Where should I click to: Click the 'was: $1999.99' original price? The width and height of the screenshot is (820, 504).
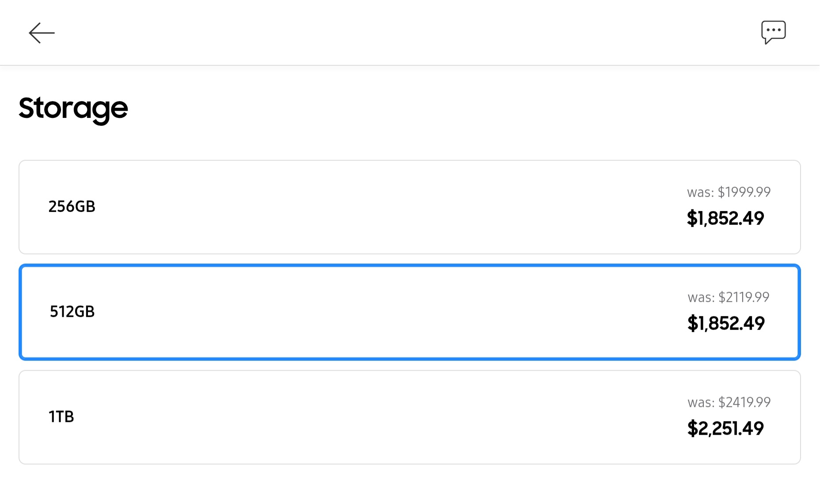pos(729,192)
